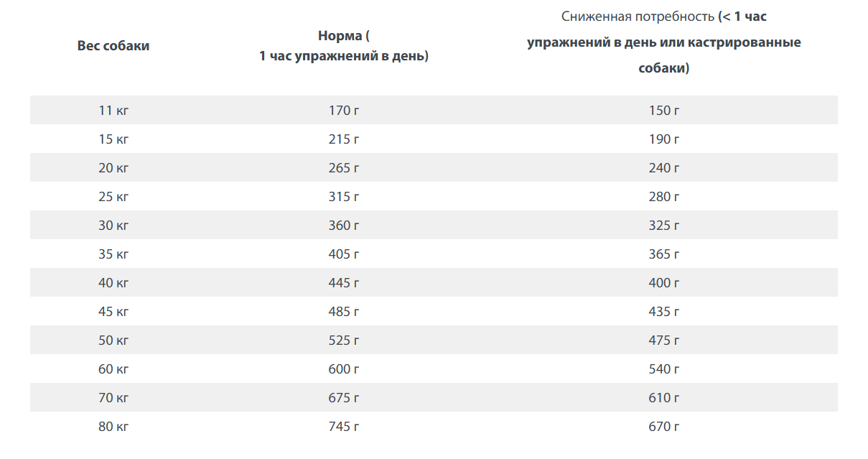Click the 20 кг row label
This screenshot has width=868, height=459.
[x=113, y=168]
